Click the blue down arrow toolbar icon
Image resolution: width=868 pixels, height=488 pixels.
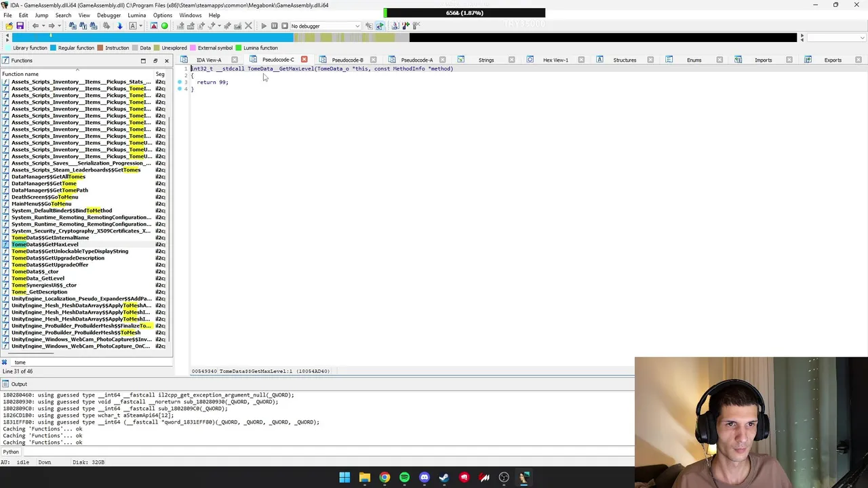[119, 26]
